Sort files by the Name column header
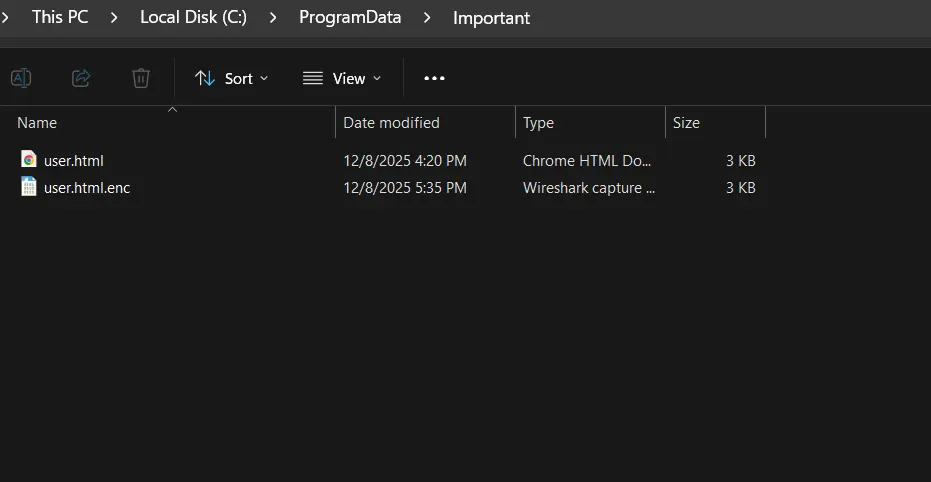The height and width of the screenshot is (482, 931). pos(37,123)
